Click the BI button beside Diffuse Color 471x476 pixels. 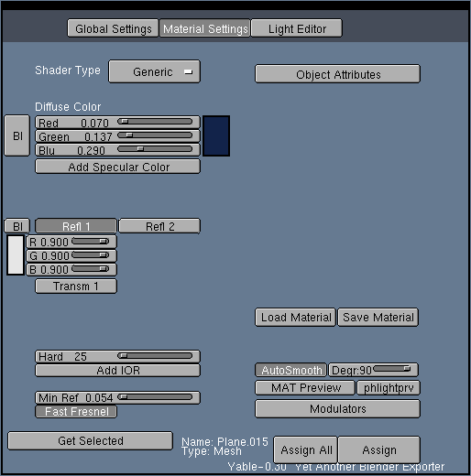[17, 135]
